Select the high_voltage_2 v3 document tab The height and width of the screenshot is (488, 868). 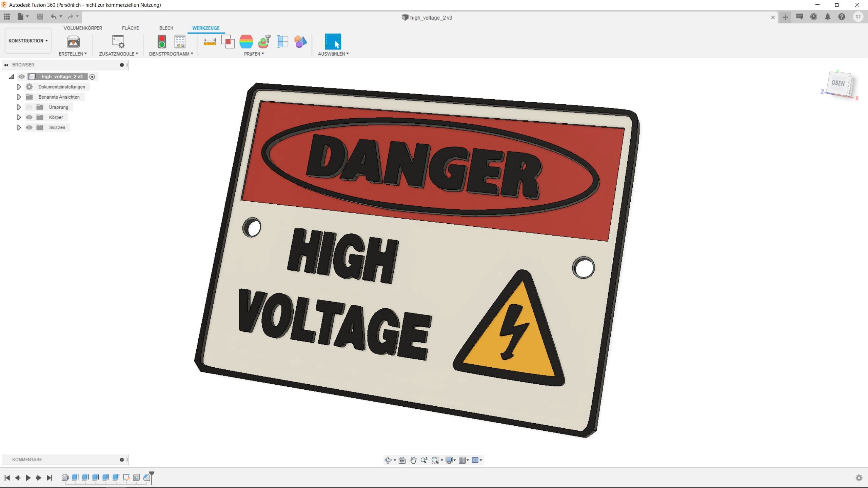point(427,18)
